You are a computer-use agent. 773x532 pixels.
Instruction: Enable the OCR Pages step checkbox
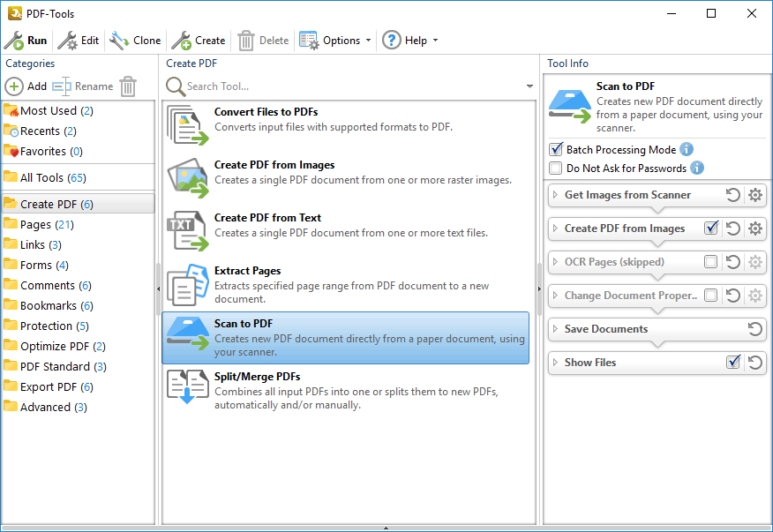coord(711,261)
